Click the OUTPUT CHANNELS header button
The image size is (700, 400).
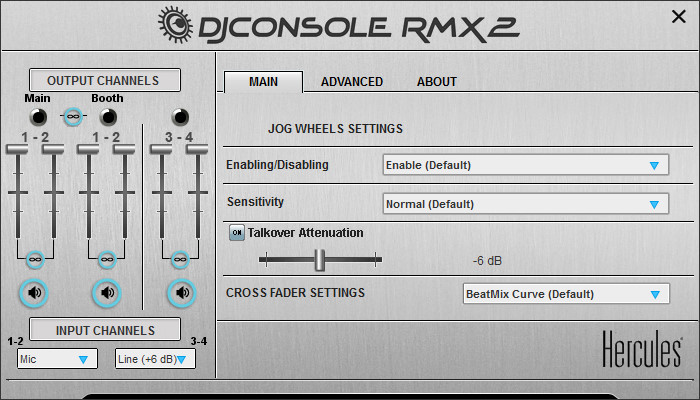105,80
